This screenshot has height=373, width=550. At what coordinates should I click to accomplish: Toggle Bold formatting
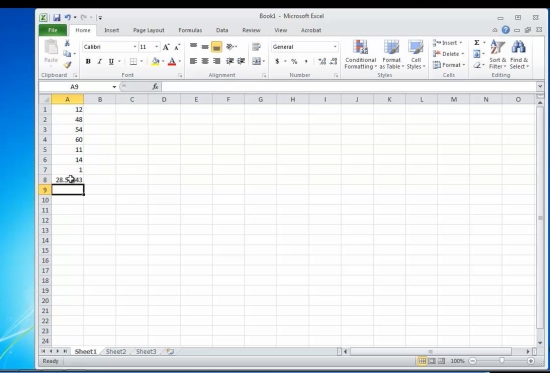coord(88,61)
